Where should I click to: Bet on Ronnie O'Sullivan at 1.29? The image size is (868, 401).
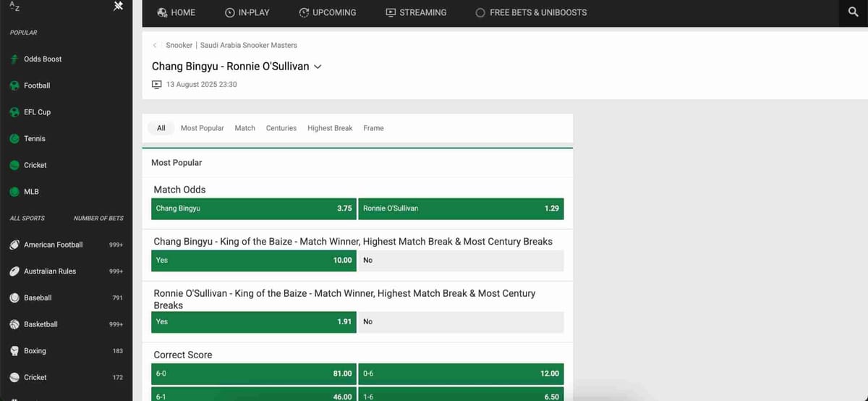coord(461,208)
